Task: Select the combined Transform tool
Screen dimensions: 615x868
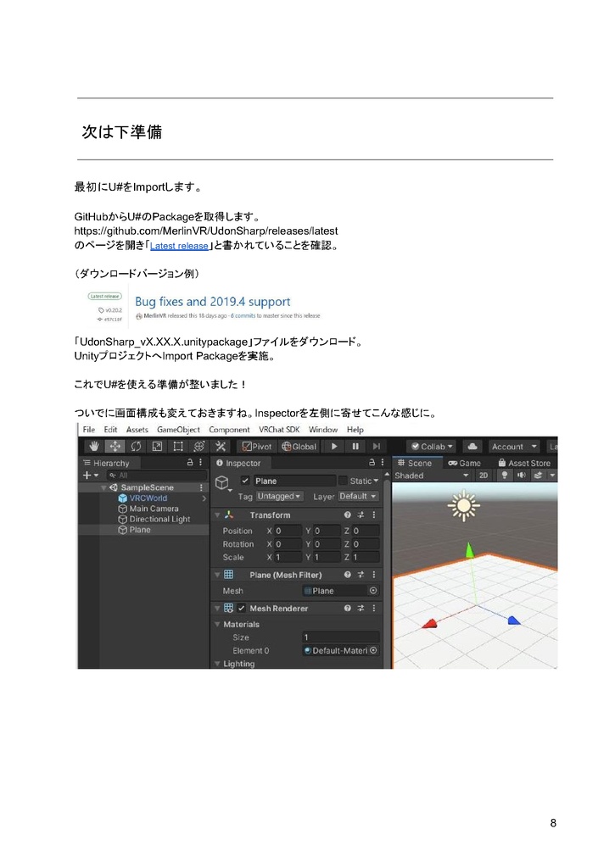Action: click(x=199, y=446)
